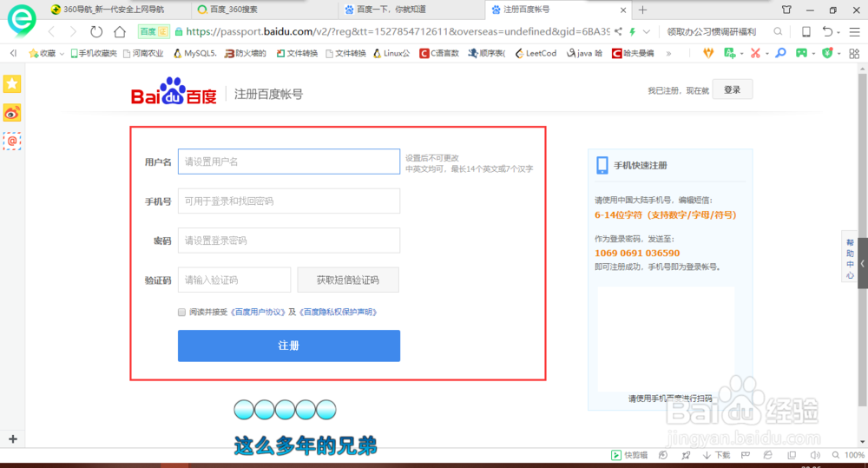Click the green shield security icon

pyautogui.click(x=827, y=53)
